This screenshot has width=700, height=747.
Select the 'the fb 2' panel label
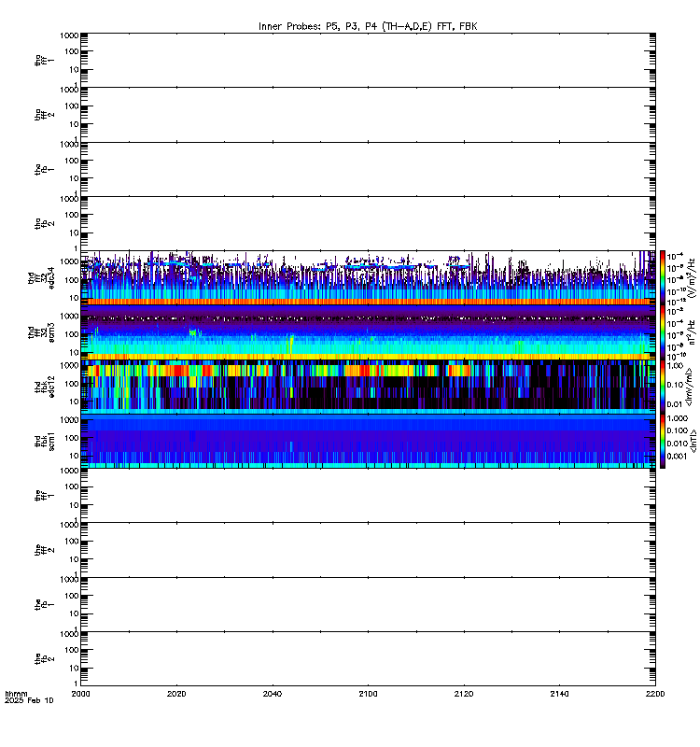44,659
